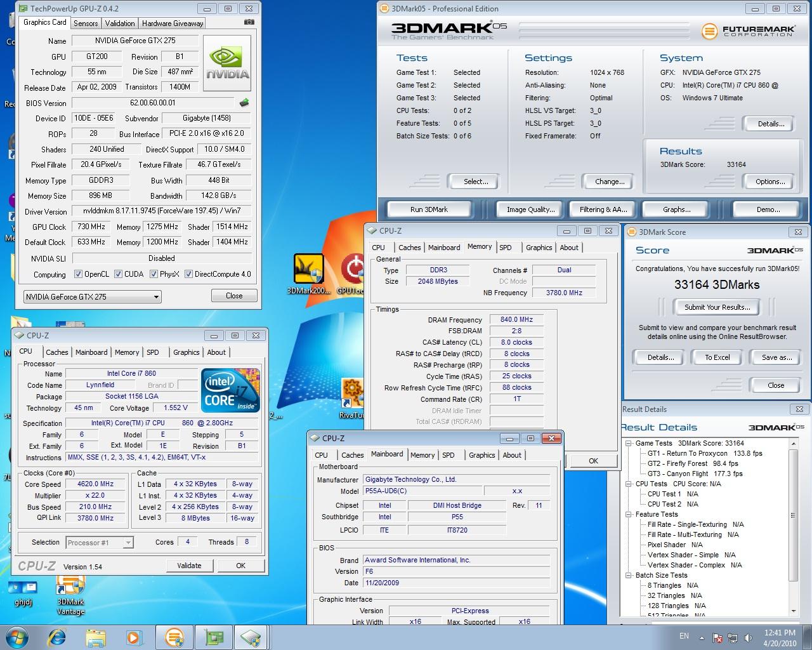Select the SPD tab in the CPU-Z memory window
Image resolution: width=812 pixels, height=650 pixels.
tap(506, 248)
